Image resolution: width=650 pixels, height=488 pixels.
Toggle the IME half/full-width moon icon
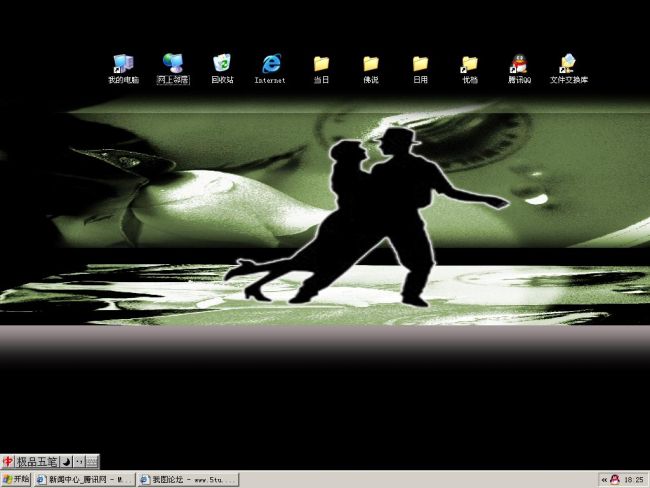(66, 462)
